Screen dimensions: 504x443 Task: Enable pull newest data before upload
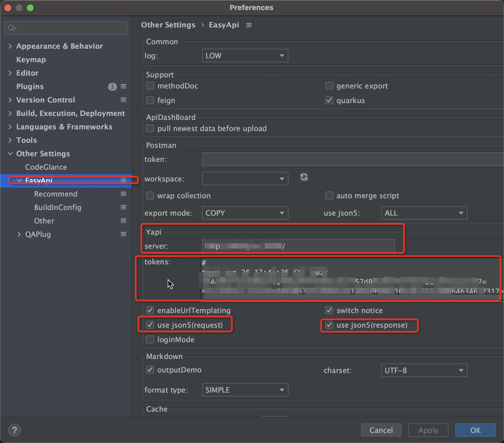[150, 128]
